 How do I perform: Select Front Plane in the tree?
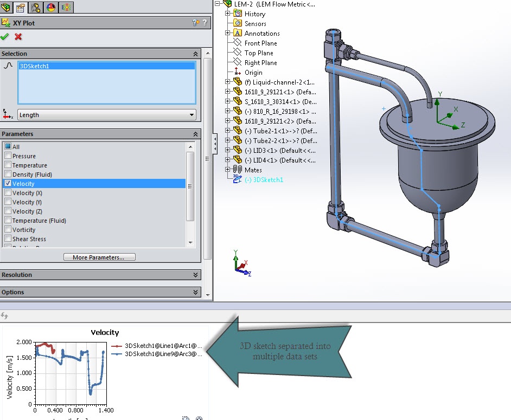[261, 43]
